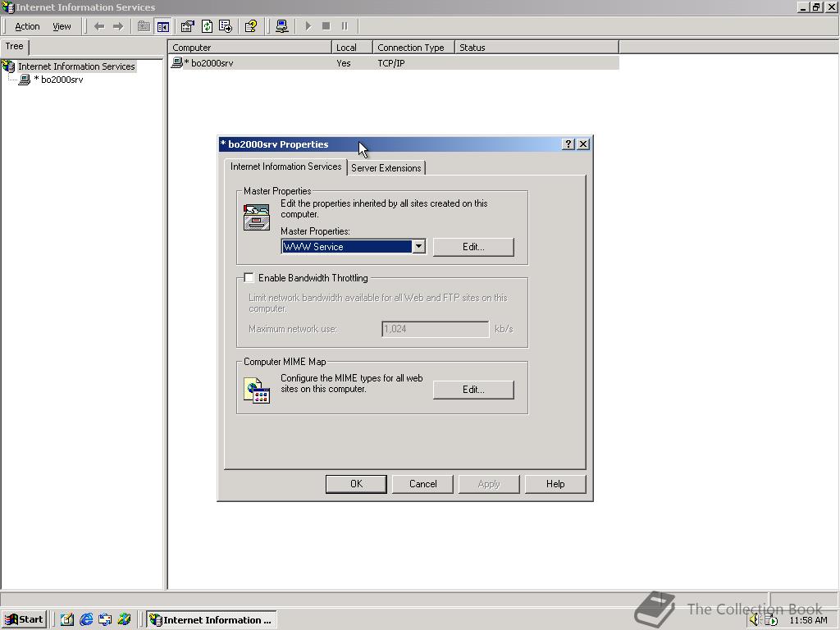The image size is (840, 630).
Task: Click the Help question-mark toolbar icon
Action: (x=251, y=26)
